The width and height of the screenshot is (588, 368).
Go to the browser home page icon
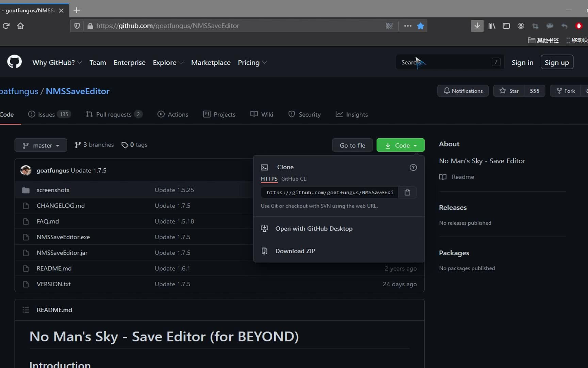pyautogui.click(x=20, y=26)
